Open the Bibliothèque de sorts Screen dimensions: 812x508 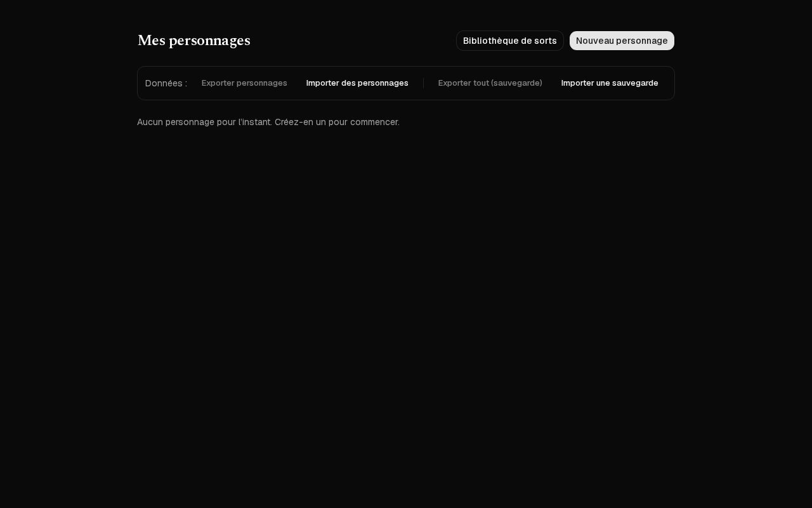[510, 41]
